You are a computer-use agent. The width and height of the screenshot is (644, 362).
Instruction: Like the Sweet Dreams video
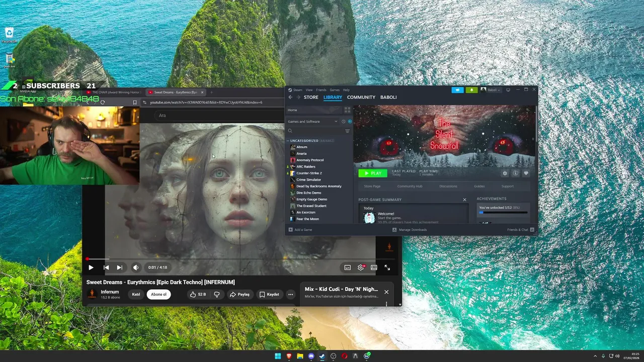198,294
